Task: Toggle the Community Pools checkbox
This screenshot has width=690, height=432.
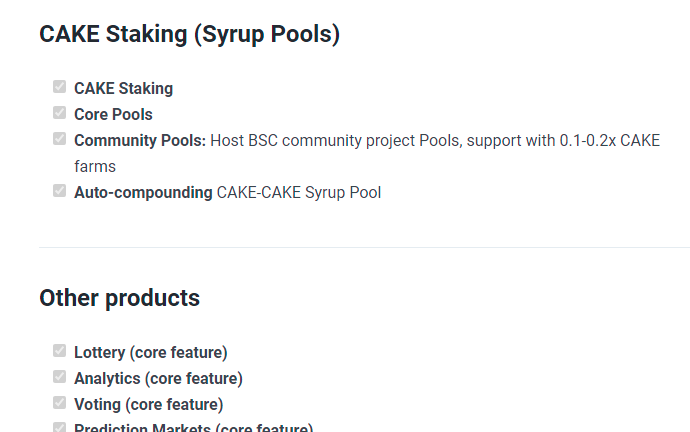Action: [x=59, y=139]
